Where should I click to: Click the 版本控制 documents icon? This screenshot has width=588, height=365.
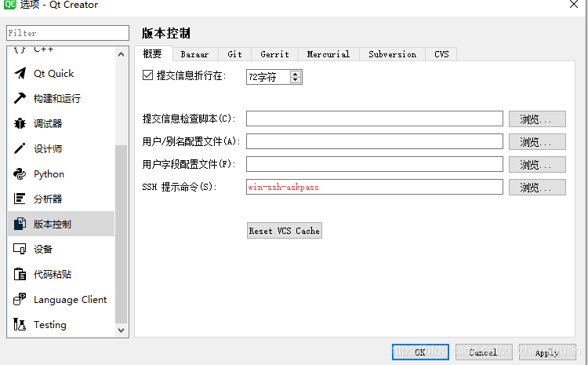pyautogui.click(x=20, y=224)
